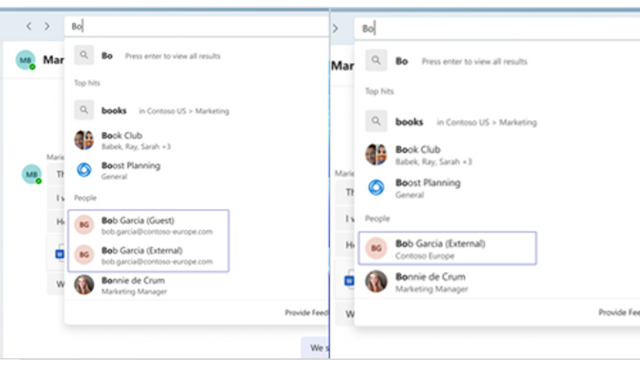
Task: Click the search field in right window
Action: click(497, 29)
